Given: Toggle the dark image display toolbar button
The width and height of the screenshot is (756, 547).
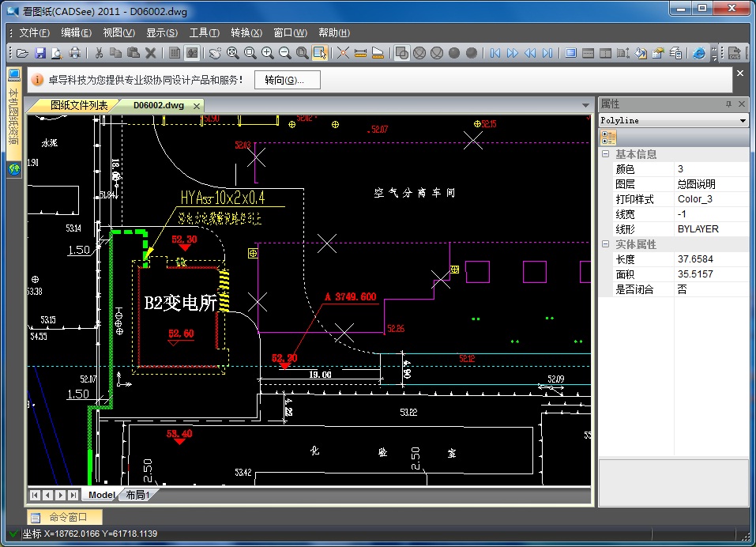Looking at the screenshot, I should click(192, 53).
